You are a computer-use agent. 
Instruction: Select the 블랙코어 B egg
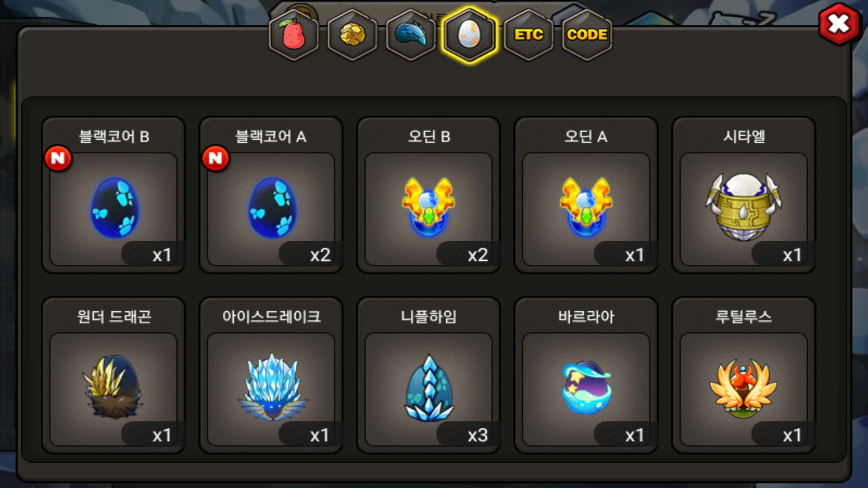tap(114, 195)
